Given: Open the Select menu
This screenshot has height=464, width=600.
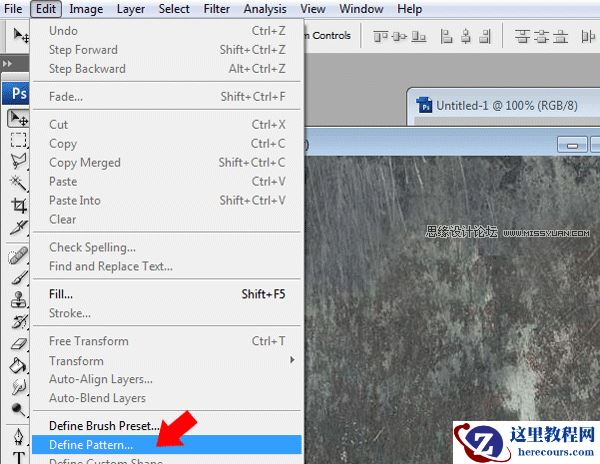Looking at the screenshot, I should (174, 9).
